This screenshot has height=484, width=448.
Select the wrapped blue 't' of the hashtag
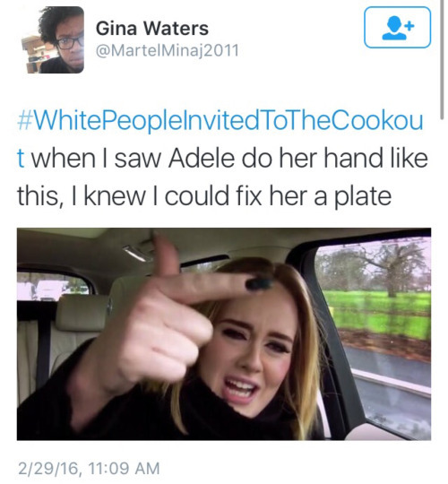tap(21, 159)
